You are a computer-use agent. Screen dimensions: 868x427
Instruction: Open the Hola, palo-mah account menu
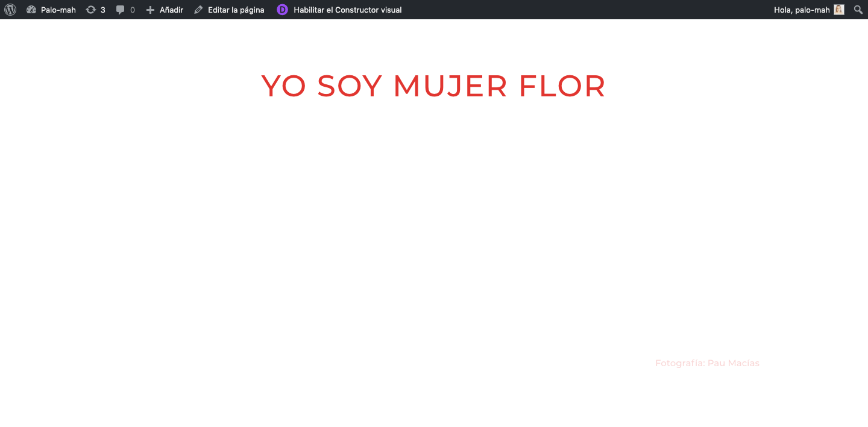pyautogui.click(x=809, y=10)
